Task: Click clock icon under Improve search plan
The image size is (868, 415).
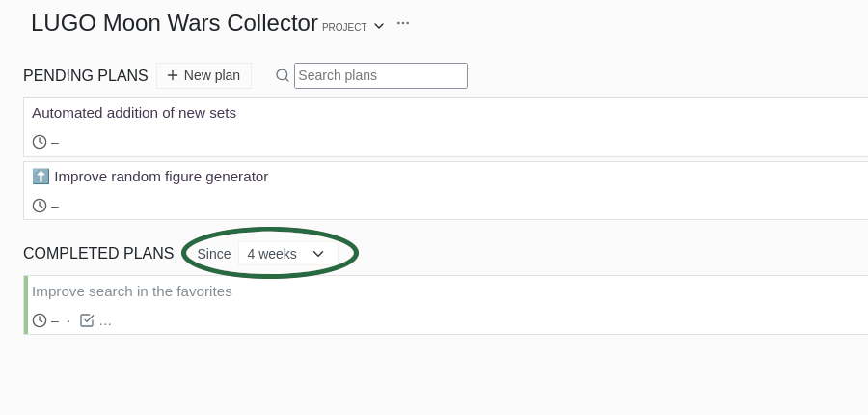Action: pyautogui.click(x=40, y=320)
